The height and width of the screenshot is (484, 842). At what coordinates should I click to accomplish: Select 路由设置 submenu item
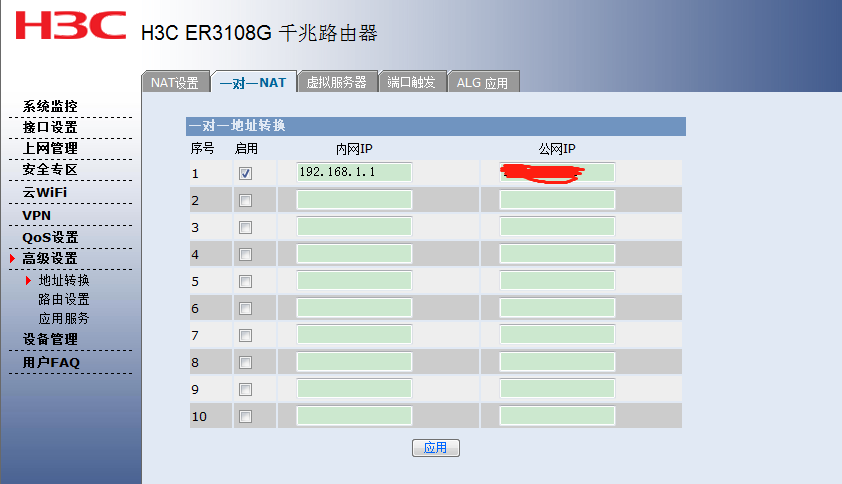pos(64,299)
